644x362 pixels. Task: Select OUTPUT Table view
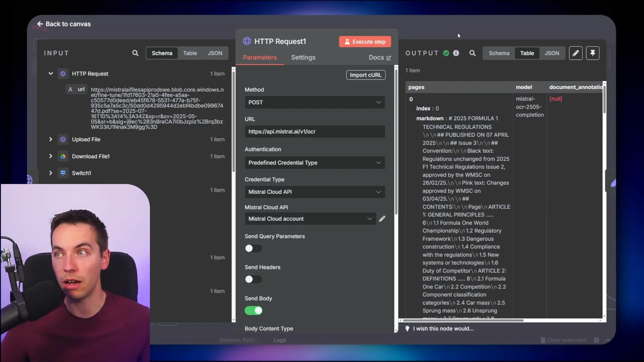click(527, 53)
